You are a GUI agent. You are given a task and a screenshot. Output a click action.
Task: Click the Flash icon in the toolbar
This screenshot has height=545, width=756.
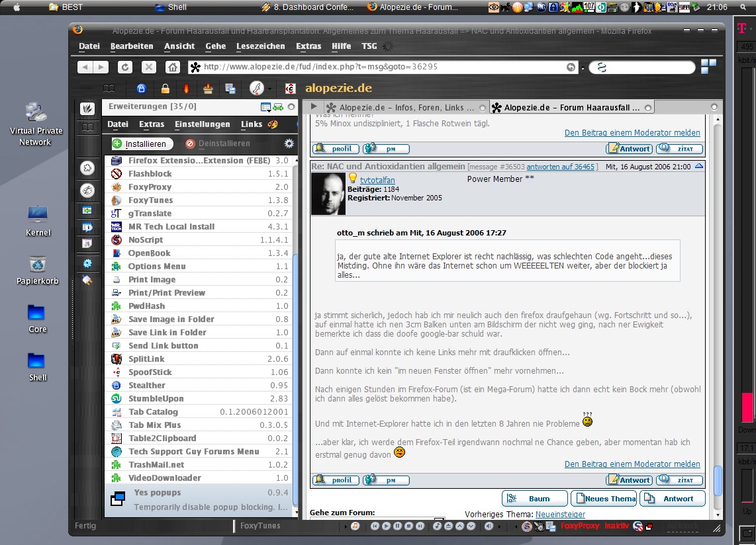[256, 89]
